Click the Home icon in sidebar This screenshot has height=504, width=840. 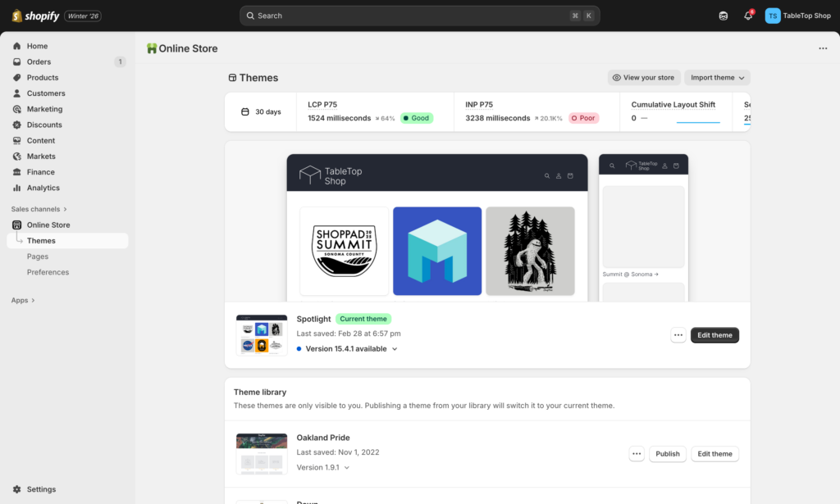(x=17, y=46)
